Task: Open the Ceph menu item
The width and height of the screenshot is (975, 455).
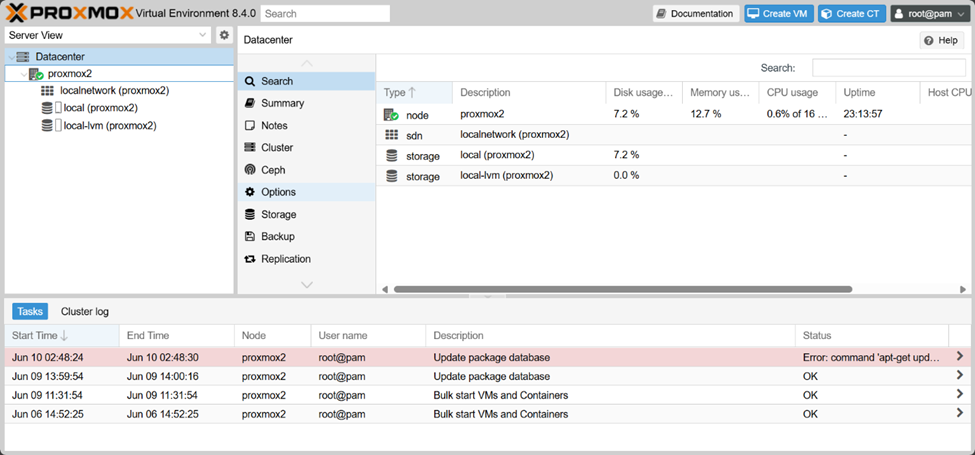Action: click(x=272, y=170)
